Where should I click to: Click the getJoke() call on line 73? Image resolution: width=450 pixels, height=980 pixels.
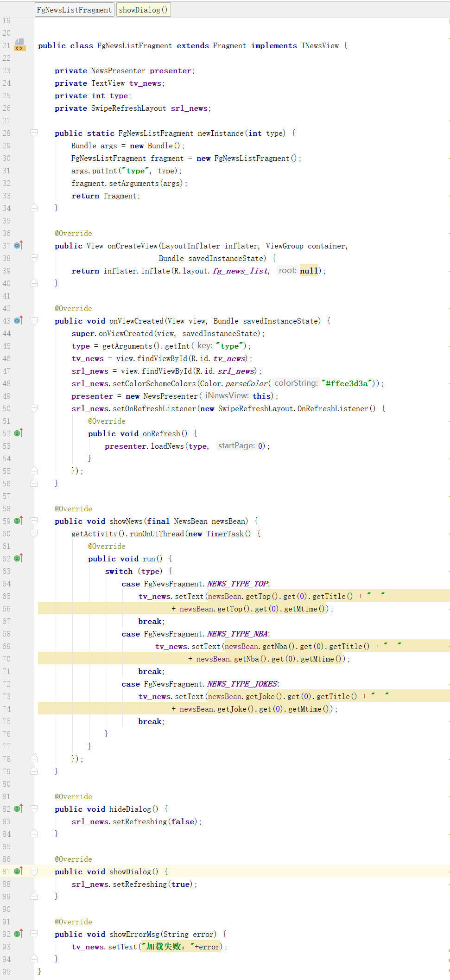[264, 696]
